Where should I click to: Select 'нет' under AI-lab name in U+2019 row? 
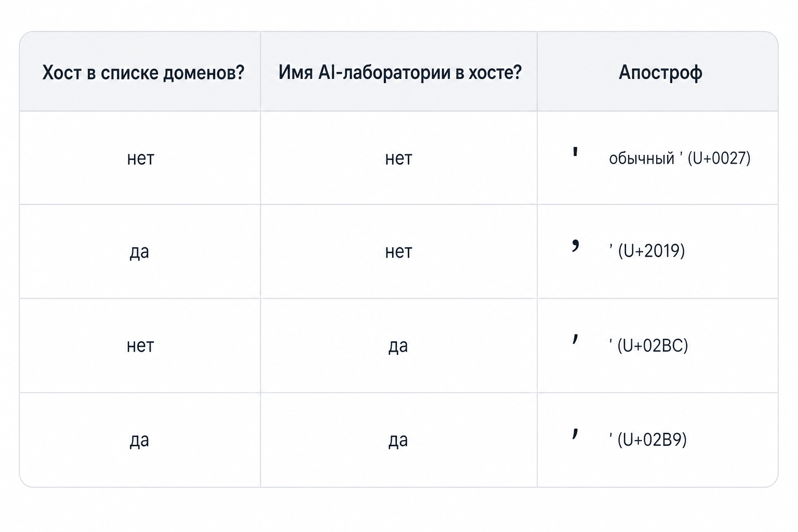398,251
